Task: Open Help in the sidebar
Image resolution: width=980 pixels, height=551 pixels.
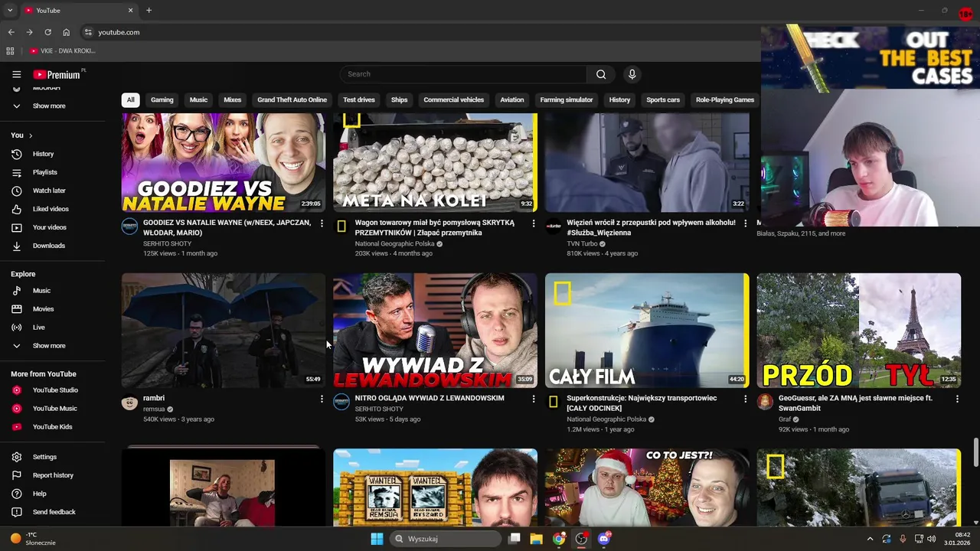Action: (x=39, y=494)
